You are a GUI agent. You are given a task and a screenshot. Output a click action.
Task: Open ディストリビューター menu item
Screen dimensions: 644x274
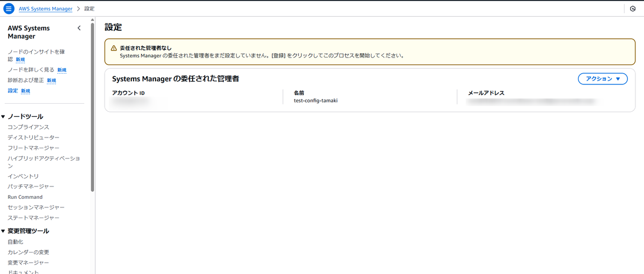pyautogui.click(x=34, y=138)
